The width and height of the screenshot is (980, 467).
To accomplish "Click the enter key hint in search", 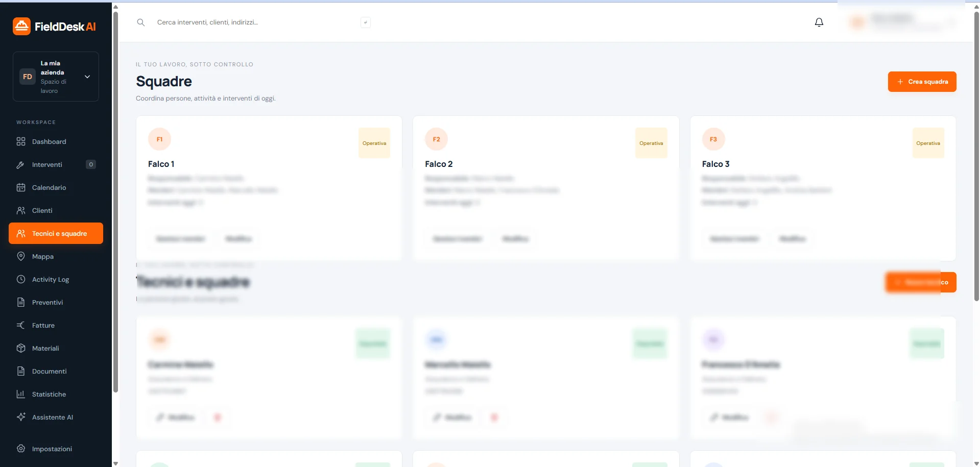I will [366, 22].
